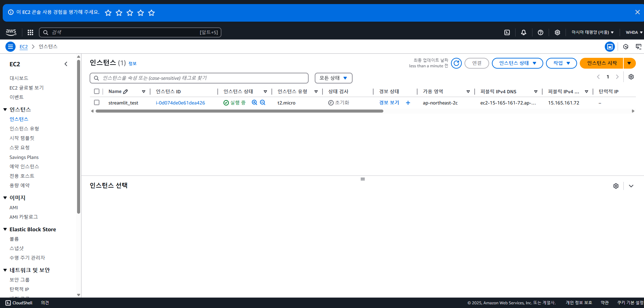The height and width of the screenshot is (308, 644).
Task: Open 시작 템플릿 in sidebar
Action: (22, 138)
